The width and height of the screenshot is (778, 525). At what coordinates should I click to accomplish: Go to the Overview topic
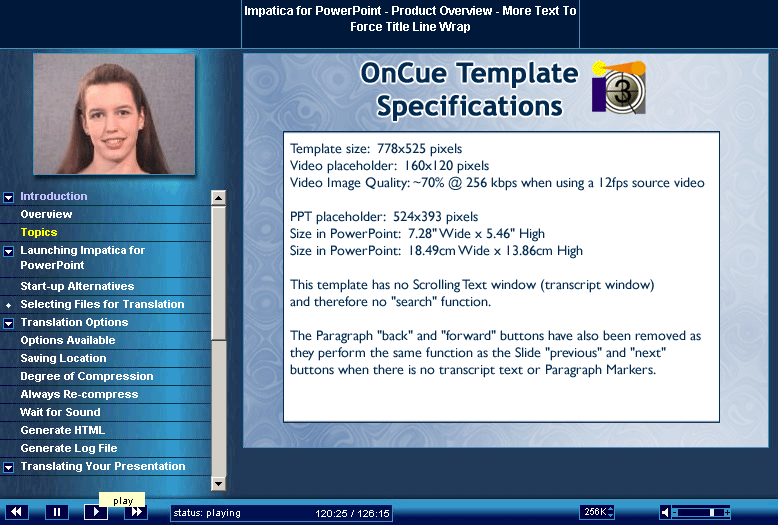[x=46, y=214]
